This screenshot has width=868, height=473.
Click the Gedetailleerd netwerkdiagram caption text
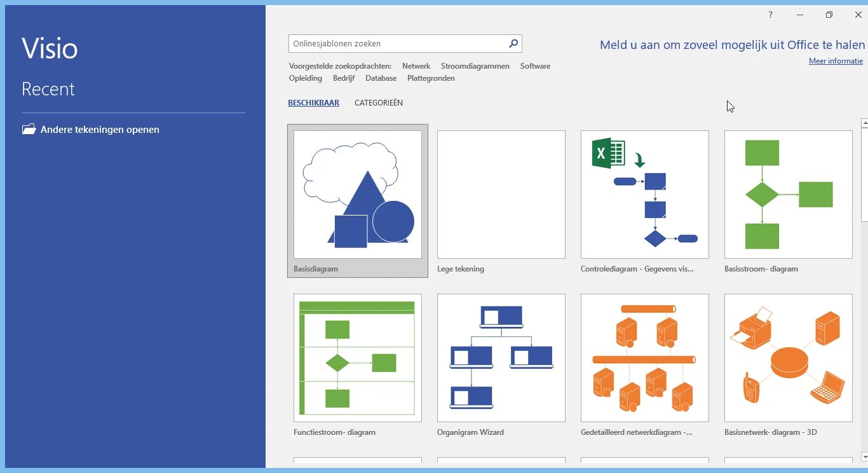(637, 432)
